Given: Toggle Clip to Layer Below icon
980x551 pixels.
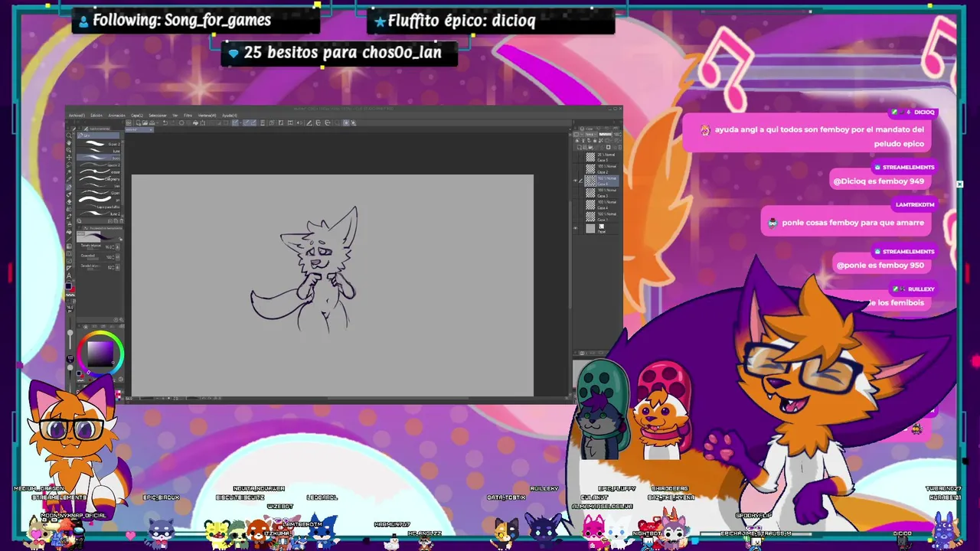Looking at the screenshot, I should click(x=577, y=140).
